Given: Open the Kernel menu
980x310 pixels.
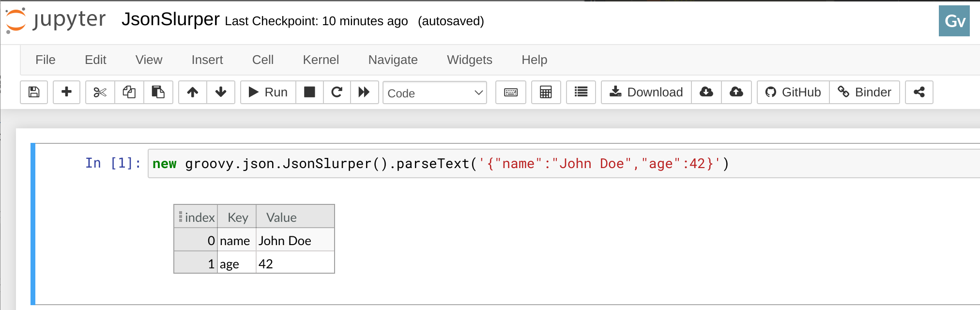Looking at the screenshot, I should (x=321, y=60).
